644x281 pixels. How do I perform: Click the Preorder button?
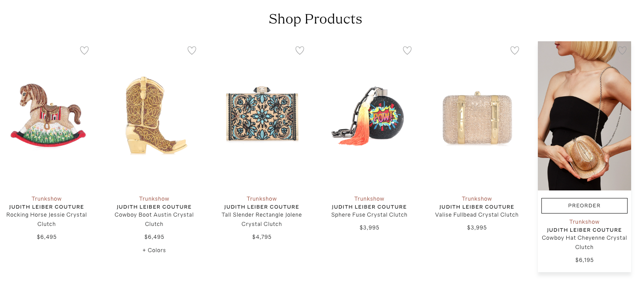pos(584,206)
